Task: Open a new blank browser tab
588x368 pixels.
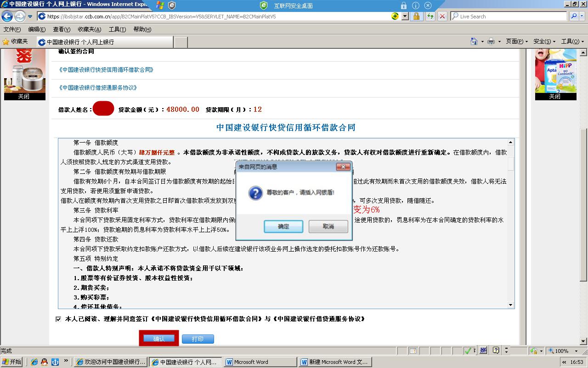Action: point(181,42)
